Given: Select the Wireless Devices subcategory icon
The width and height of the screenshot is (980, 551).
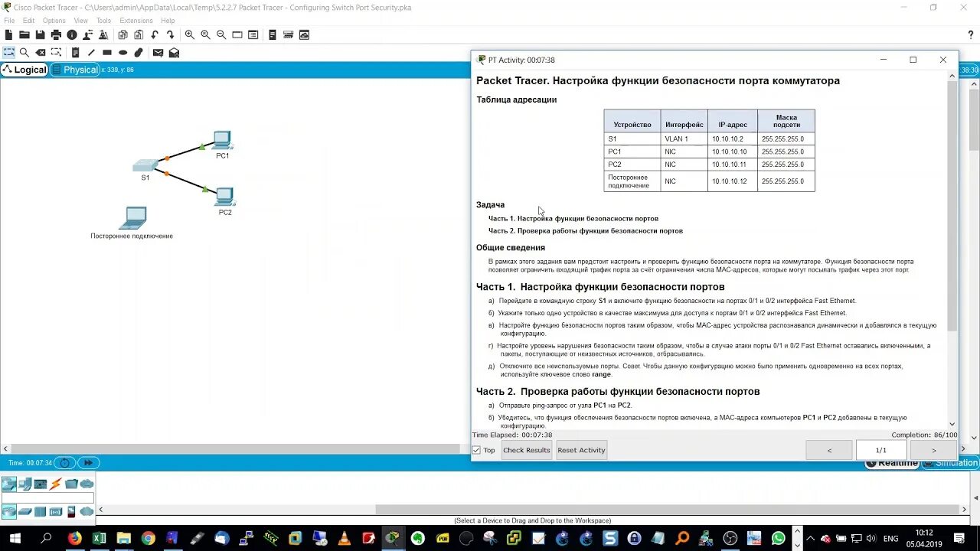Looking at the screenshot, I should coord(56,511).
